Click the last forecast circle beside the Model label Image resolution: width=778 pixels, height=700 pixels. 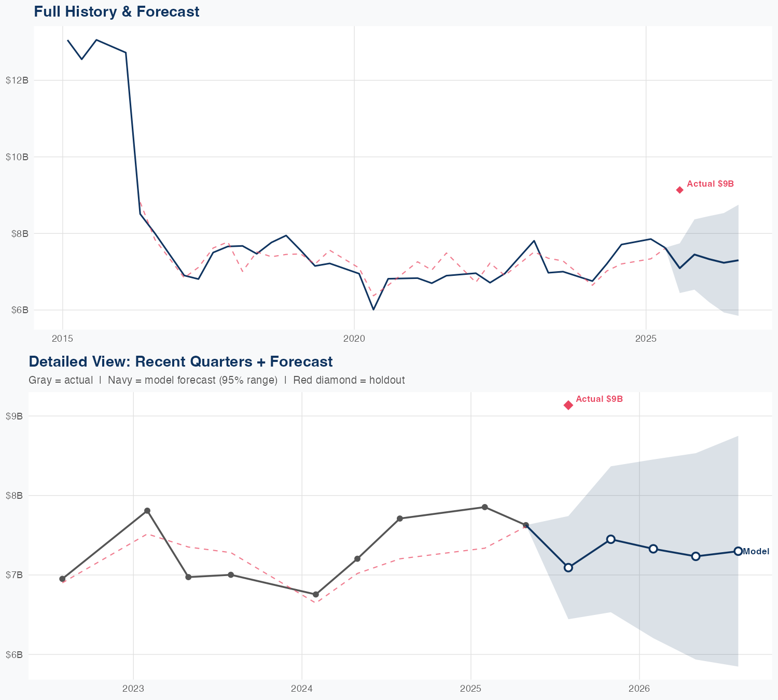click(738, 551)
